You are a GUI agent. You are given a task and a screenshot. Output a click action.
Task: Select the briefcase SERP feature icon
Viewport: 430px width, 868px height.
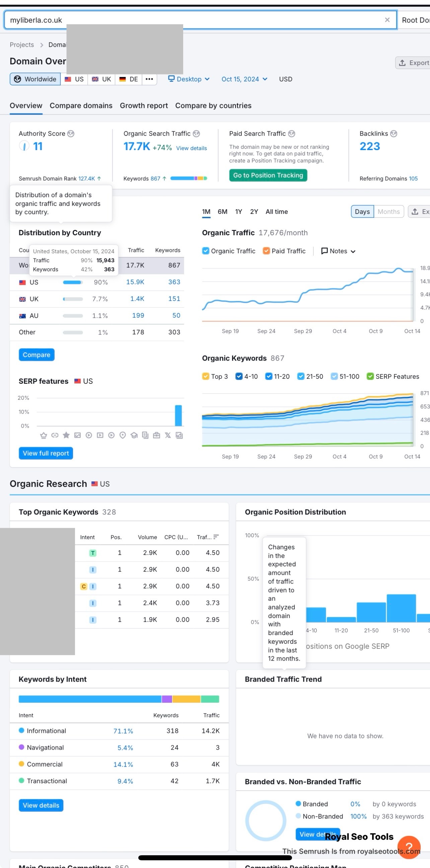point(157,435)
